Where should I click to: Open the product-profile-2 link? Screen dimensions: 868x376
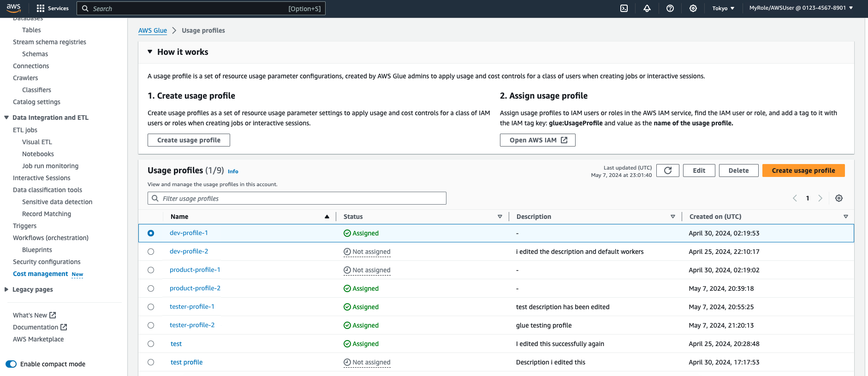tap(195, 288)
